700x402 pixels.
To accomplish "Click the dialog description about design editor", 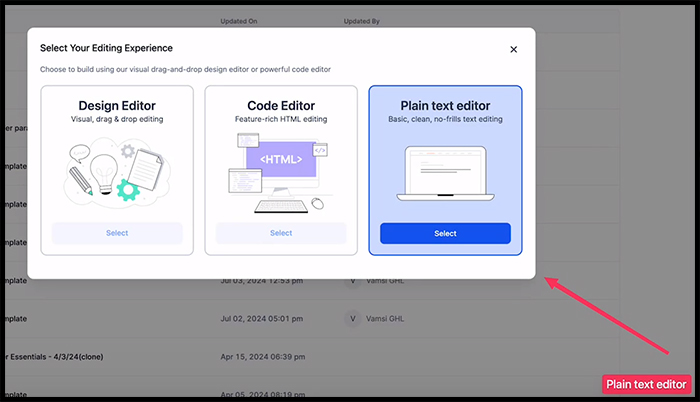I will pyautogui.click(x=185, y=70).
